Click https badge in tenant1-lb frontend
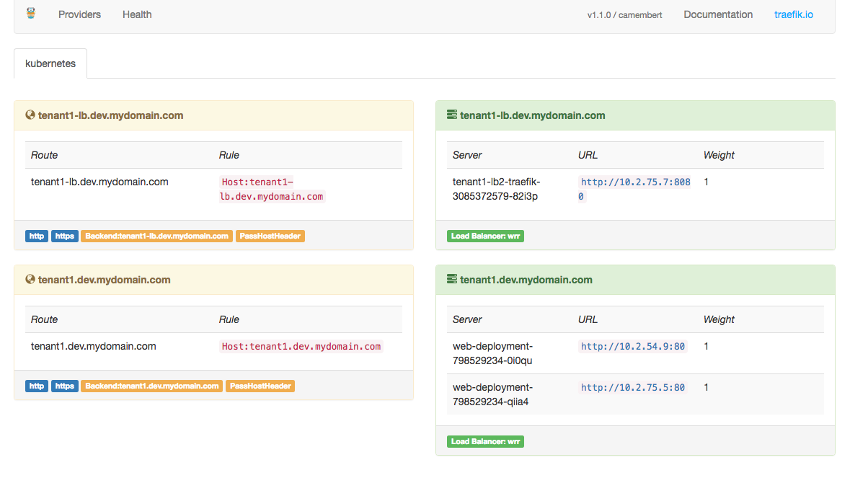The image size is (868, 478). [x=65, y=236]
